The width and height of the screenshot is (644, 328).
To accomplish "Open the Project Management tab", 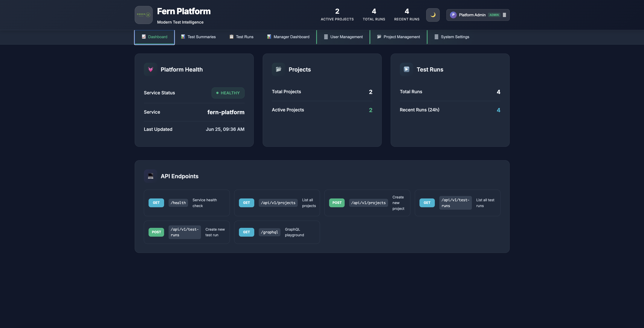I will (x=398, y=37).
